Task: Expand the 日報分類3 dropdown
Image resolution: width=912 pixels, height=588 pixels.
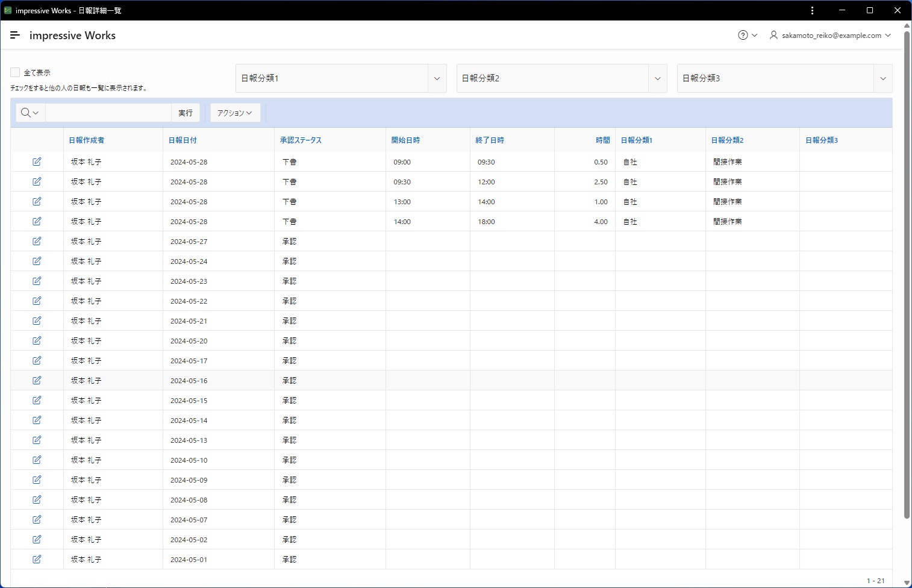Action: [x=882, y=78]
